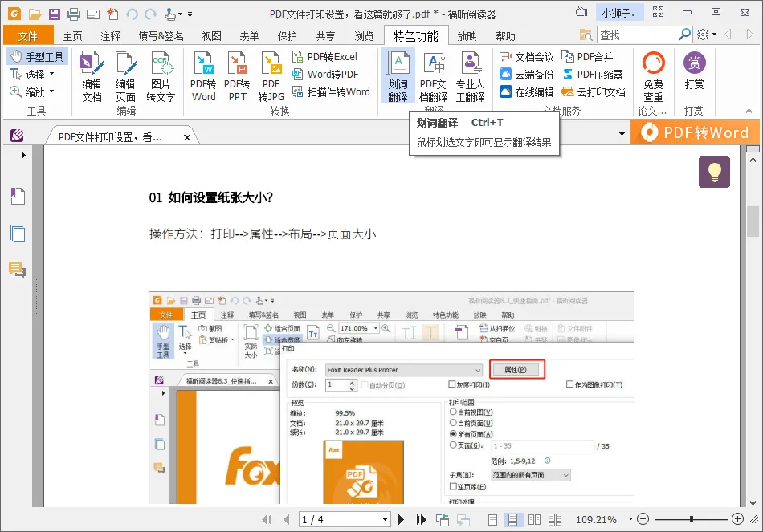Enable continuous facing view mode
Screen dimensions: 763x532
click(x=555, y=520)
